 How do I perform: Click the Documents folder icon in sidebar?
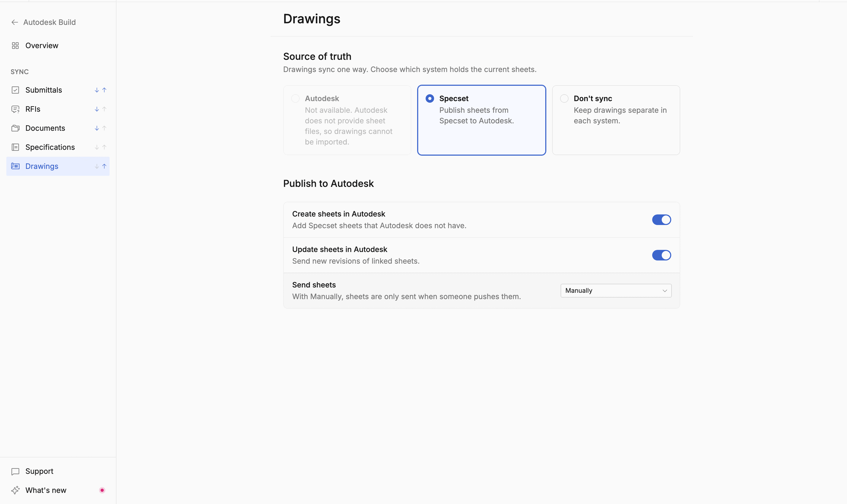pos(15,128)
